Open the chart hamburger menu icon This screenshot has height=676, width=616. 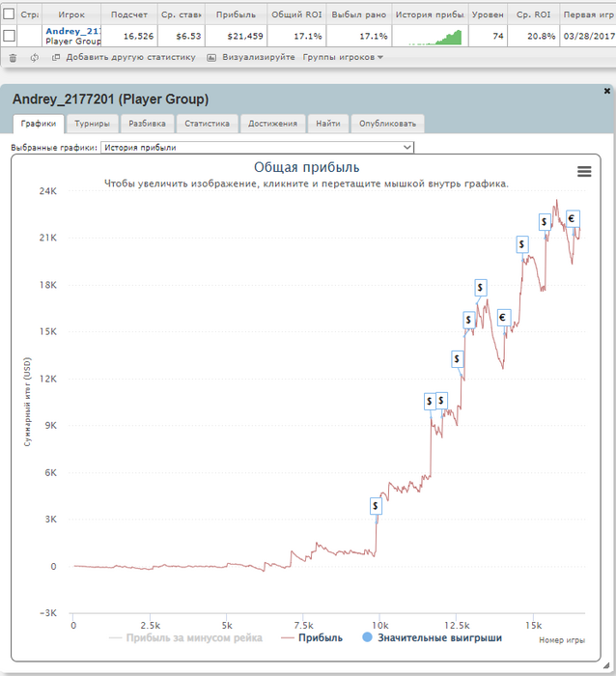(584, 172)
